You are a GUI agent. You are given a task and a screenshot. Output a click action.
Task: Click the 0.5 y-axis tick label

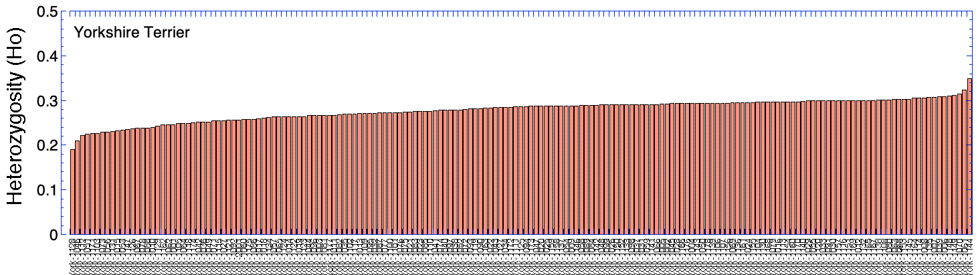point(46,12)
